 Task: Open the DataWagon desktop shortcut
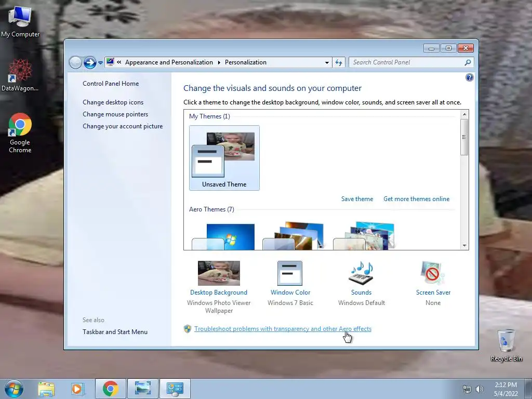point(20,75)
